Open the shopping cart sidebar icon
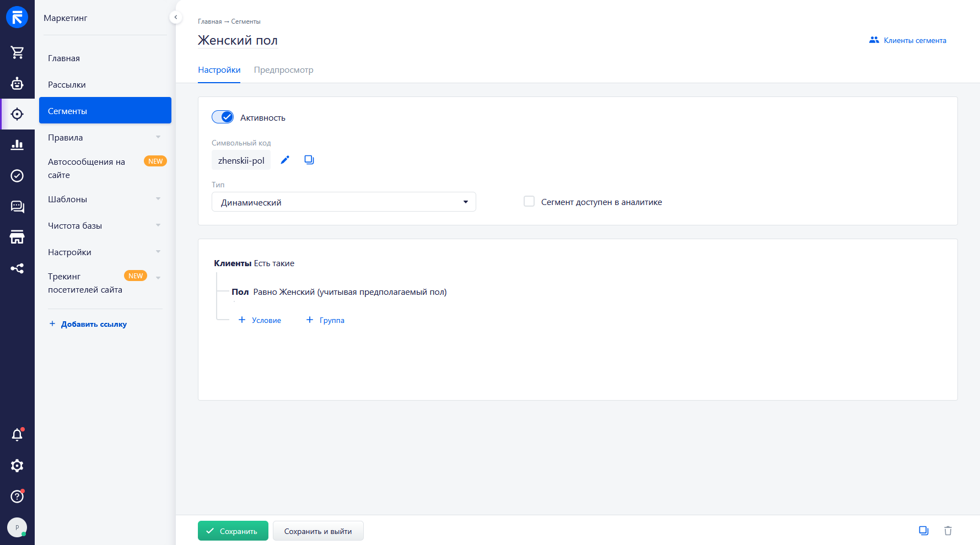Image resolution: width=980 pixels, height=545 pixels. coord(17,52)
